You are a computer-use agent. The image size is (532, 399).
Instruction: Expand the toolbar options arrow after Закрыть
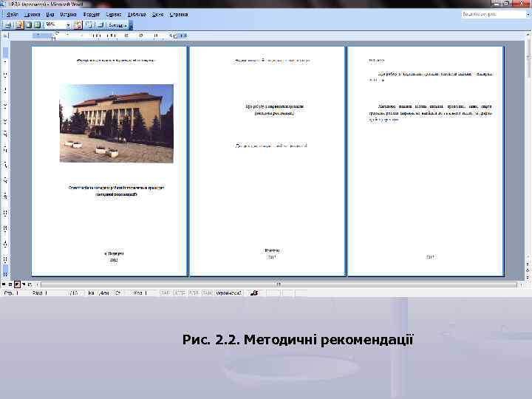(131, 25)
